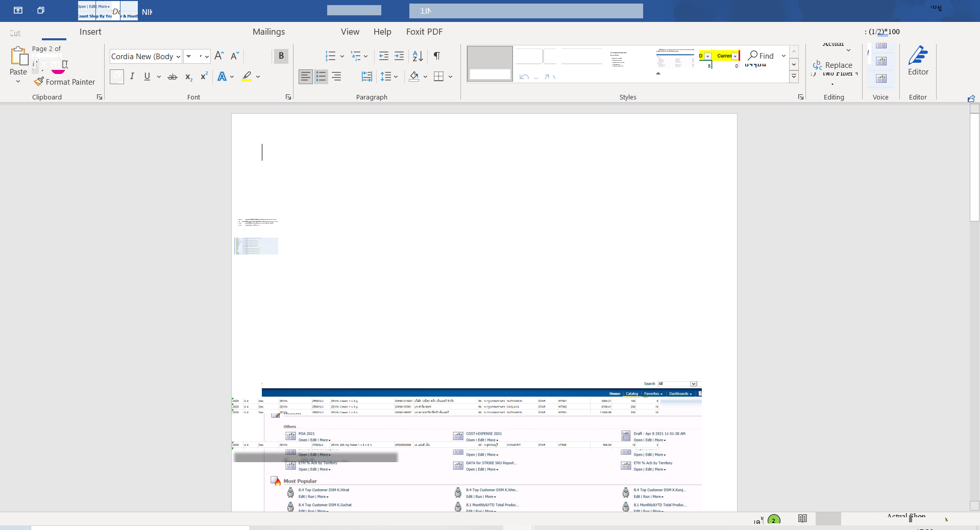
Task: Open line and paragraph spacing
Action: [386, 77]
